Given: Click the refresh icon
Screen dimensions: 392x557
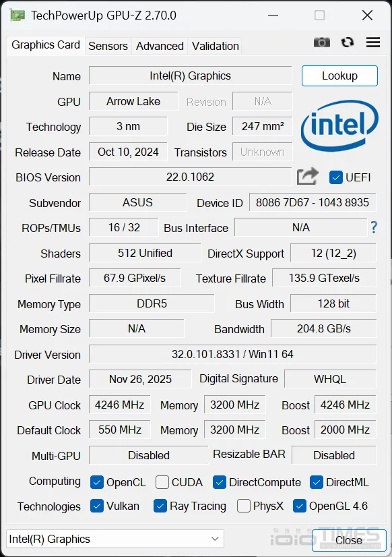Looking at the screenshot, I should point(348,42).
